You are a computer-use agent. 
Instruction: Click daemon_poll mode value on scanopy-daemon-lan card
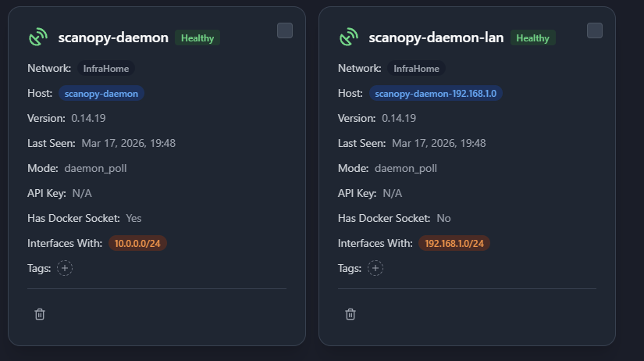[406, 168]
